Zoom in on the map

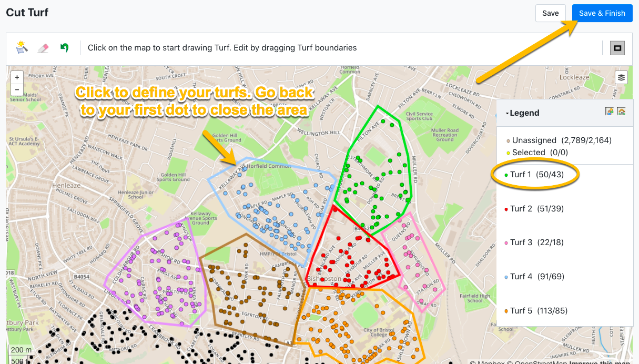point(17,77)
